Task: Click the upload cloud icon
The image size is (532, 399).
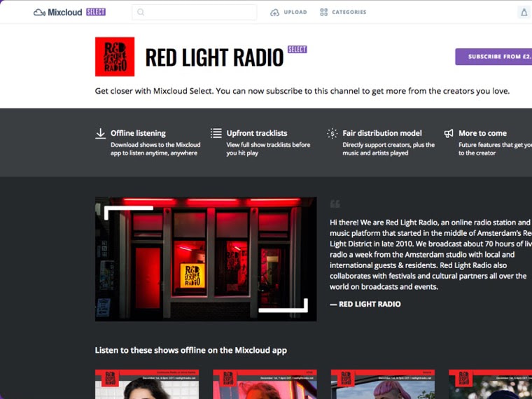Action: pos(274,13)
